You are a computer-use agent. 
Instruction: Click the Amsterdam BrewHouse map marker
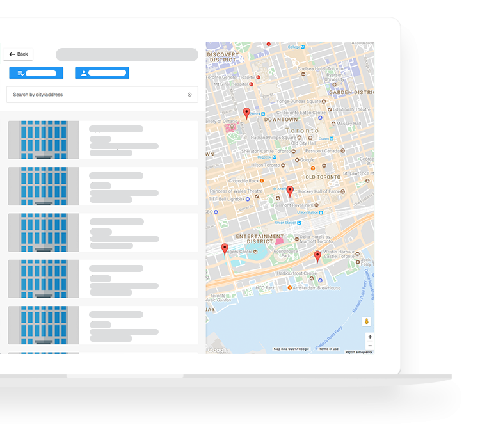coord(289,288)
